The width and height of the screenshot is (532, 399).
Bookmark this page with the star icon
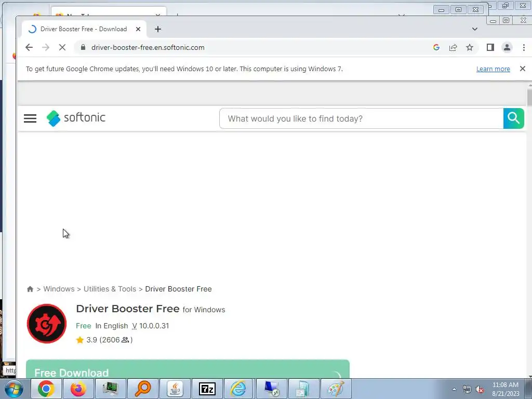(470, 47)
